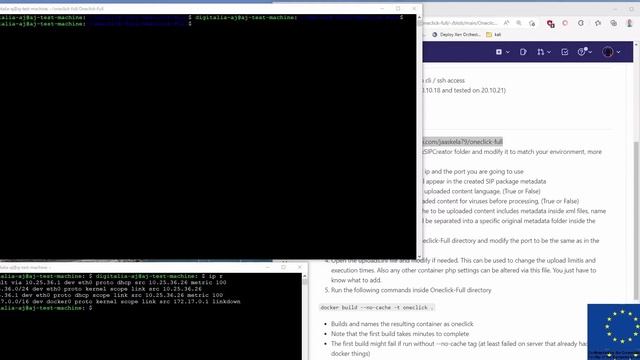Open the kali bookmarks folder

point(493,35)
